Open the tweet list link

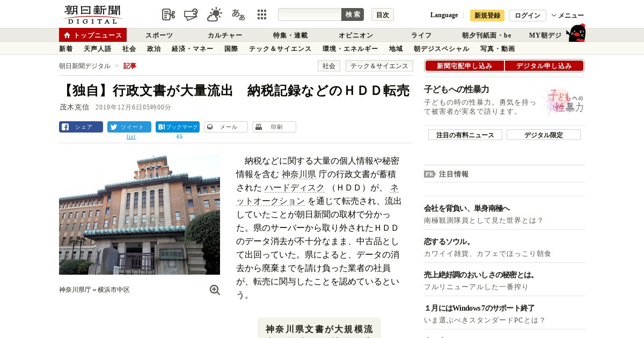coord(131,137)
